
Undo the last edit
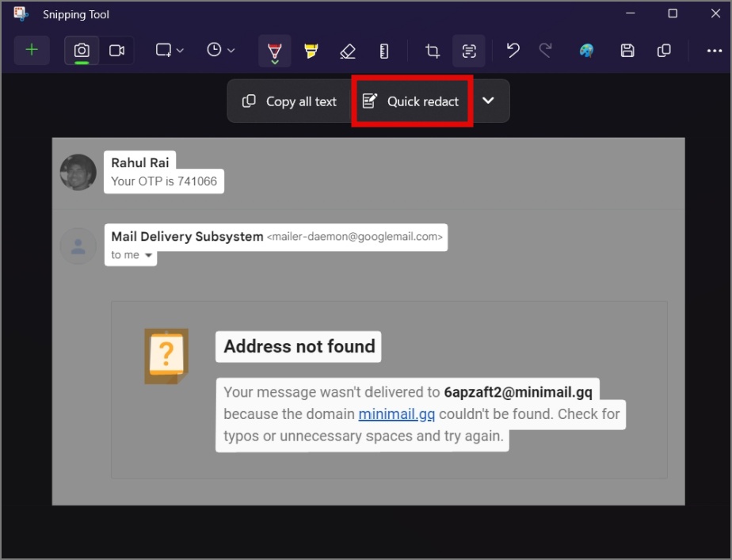tap(513, 51)
